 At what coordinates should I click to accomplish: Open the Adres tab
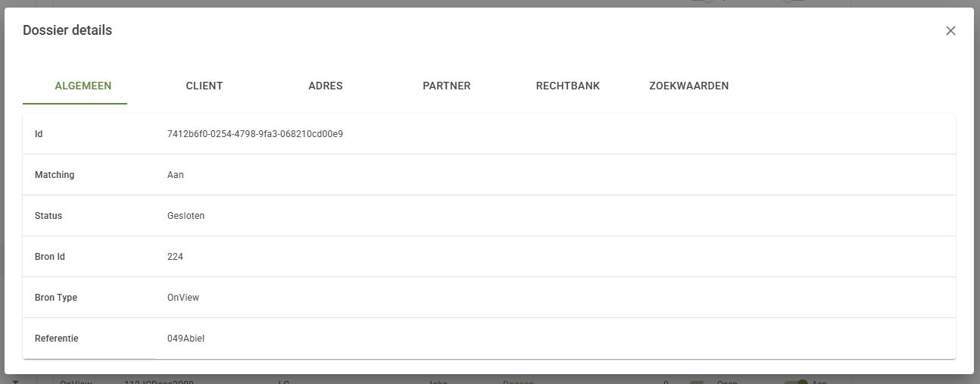point(326,86)
